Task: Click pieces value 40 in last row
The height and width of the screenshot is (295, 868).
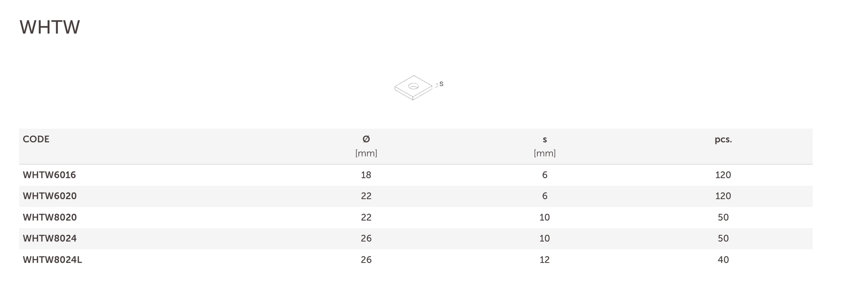Action: (723, 260)
